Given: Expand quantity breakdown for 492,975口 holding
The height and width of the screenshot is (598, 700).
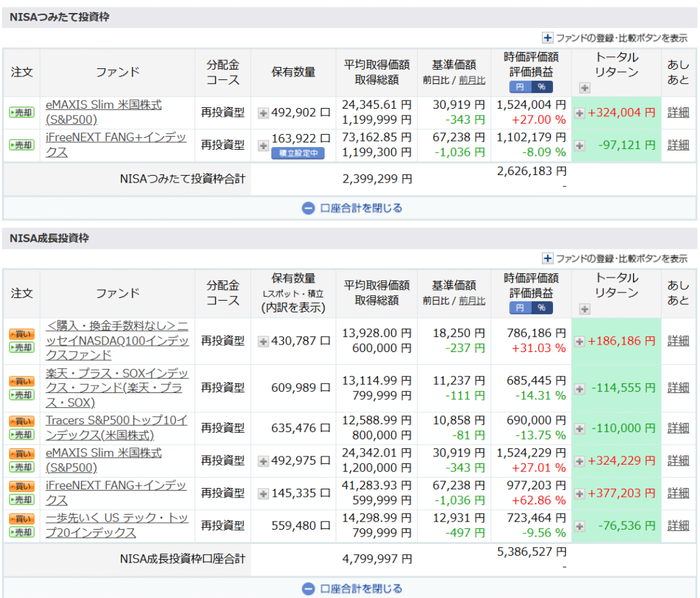Looking at the screenshot, I should pyautogui.click(x=263, y=461).
